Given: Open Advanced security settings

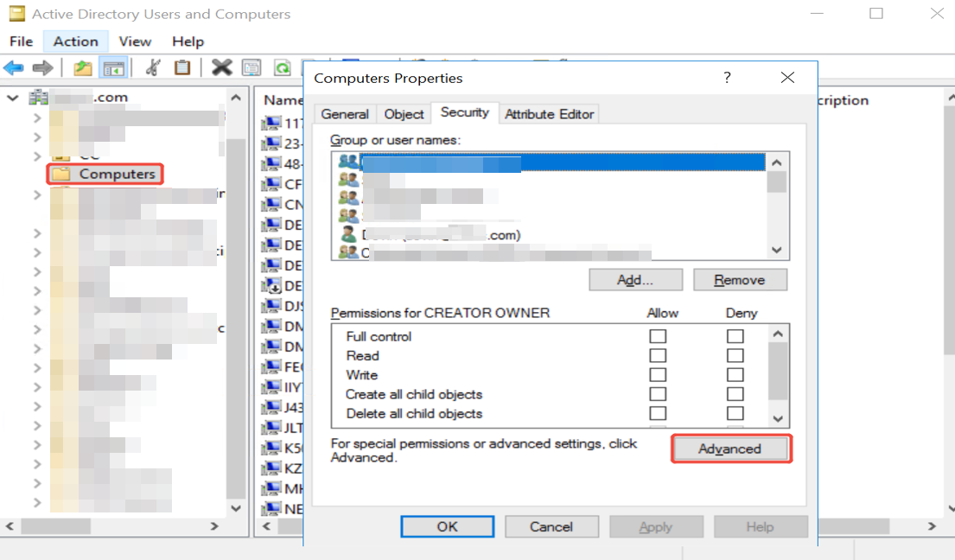Looking at the screenshot, I should (731, 449).
